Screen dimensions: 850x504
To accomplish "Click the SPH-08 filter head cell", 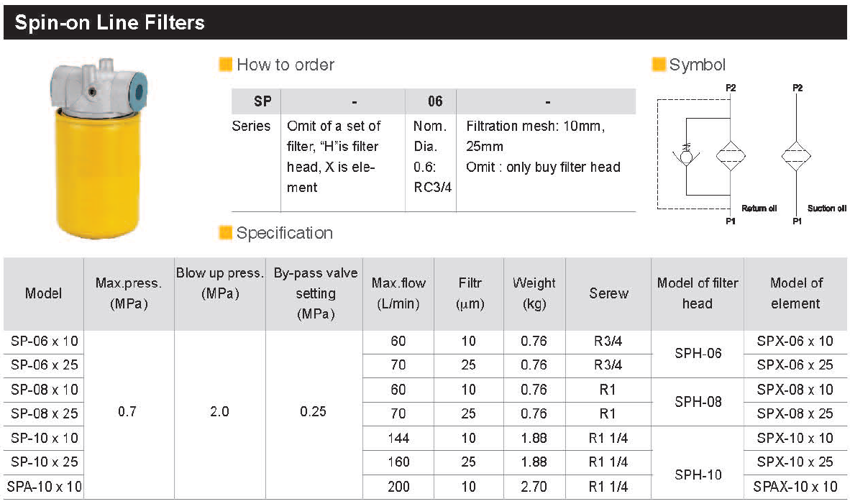I will pos(698,402).
